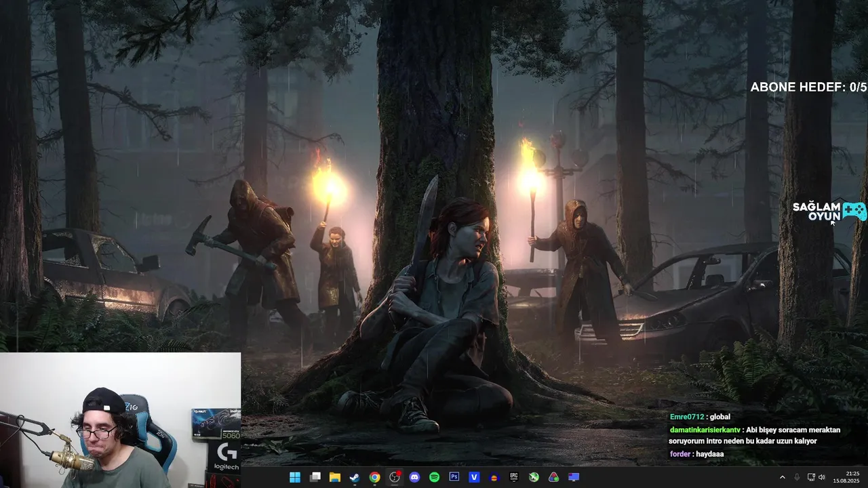Open the volume control in the tray
Image resolution: width=868 pixels, height=488 pixels.
click(x=822, y=477)
